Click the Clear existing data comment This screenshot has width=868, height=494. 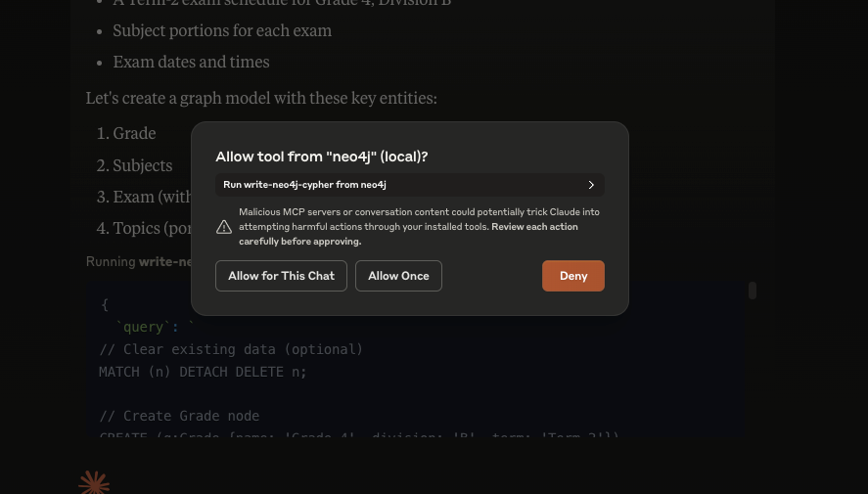click(231, 349)
